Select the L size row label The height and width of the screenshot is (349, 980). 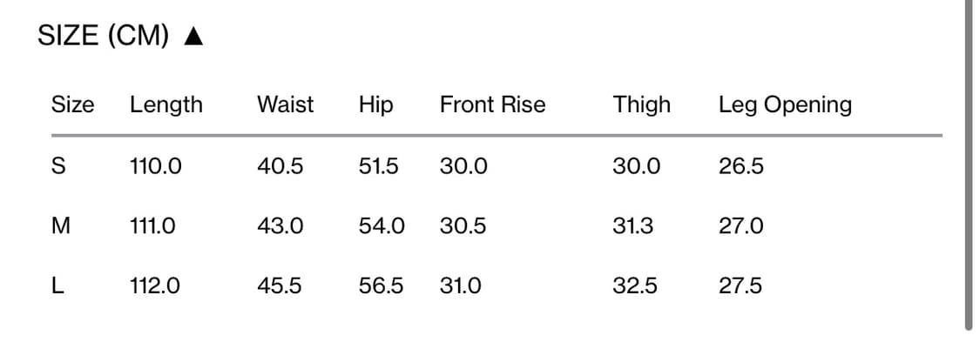[57, 285]
